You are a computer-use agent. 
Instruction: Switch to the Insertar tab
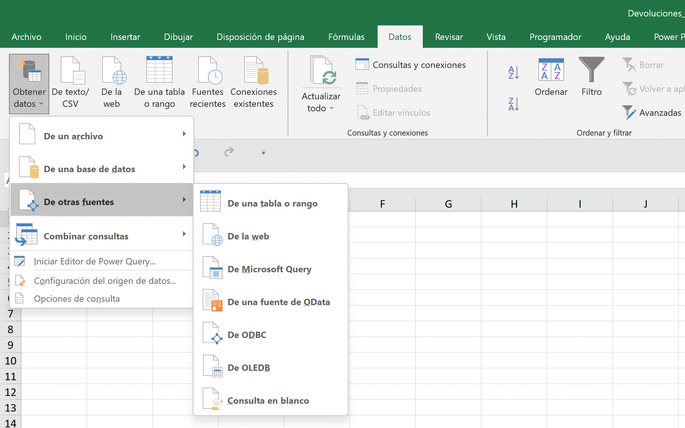tap(125, 37)
